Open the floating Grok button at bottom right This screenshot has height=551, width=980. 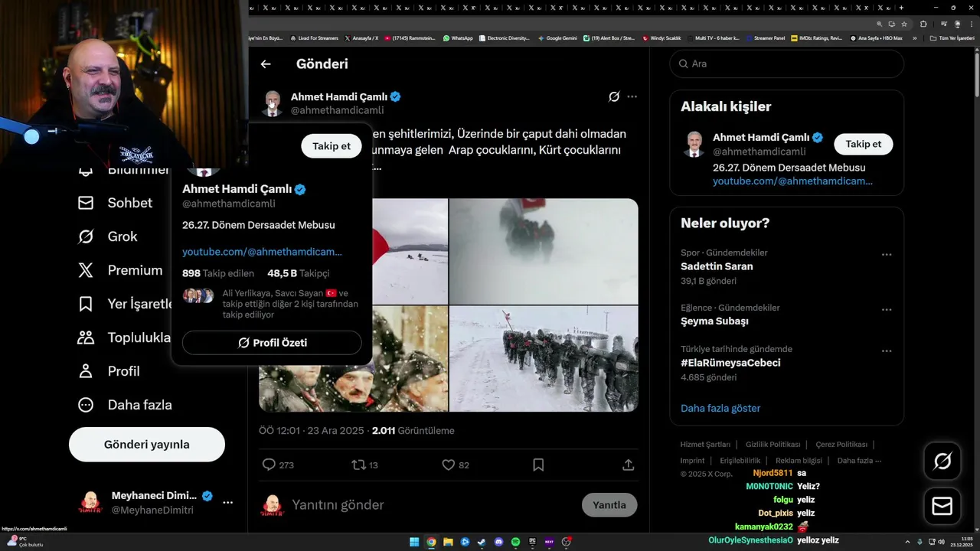[x=942, y=461]
